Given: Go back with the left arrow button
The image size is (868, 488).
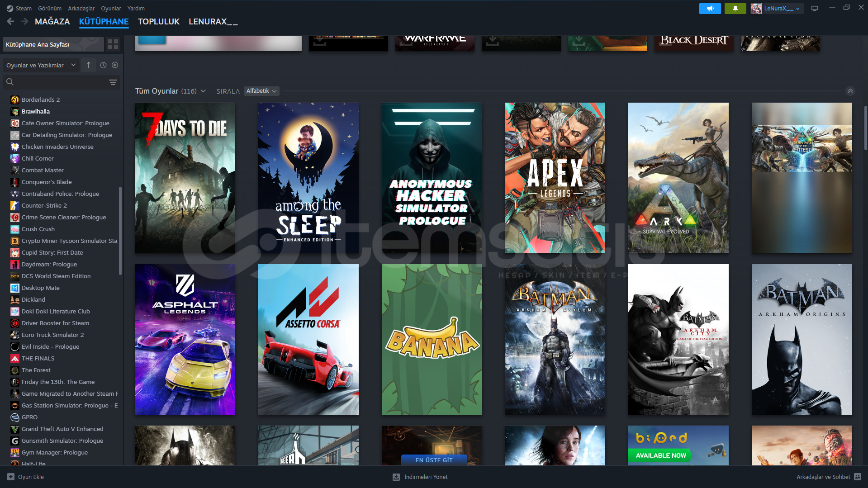Looking at the screenshot, I should [10, 21].
